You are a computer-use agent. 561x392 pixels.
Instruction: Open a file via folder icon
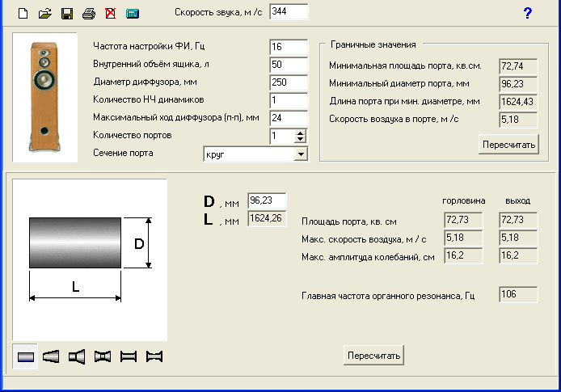[x=45, y=14]
